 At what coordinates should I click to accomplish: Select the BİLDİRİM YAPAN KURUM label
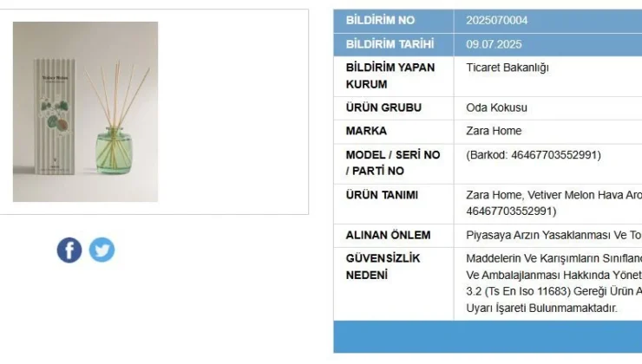pyautogui.click(x=390, y=75)
